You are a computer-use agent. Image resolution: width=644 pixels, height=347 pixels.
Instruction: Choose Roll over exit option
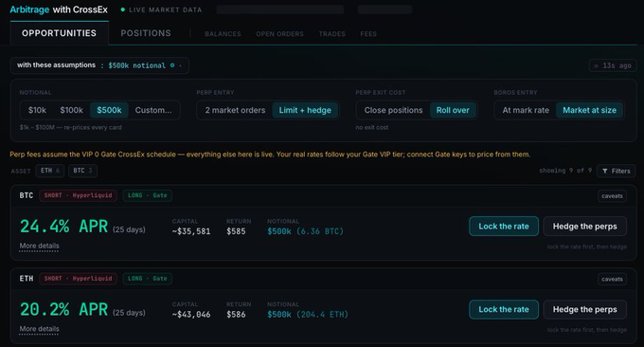tap(453, 110)
